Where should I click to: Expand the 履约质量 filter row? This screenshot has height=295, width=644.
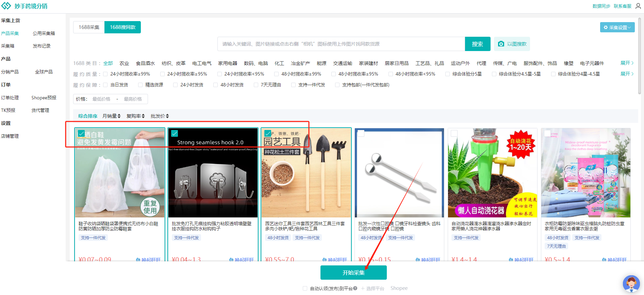pos(627,74)
